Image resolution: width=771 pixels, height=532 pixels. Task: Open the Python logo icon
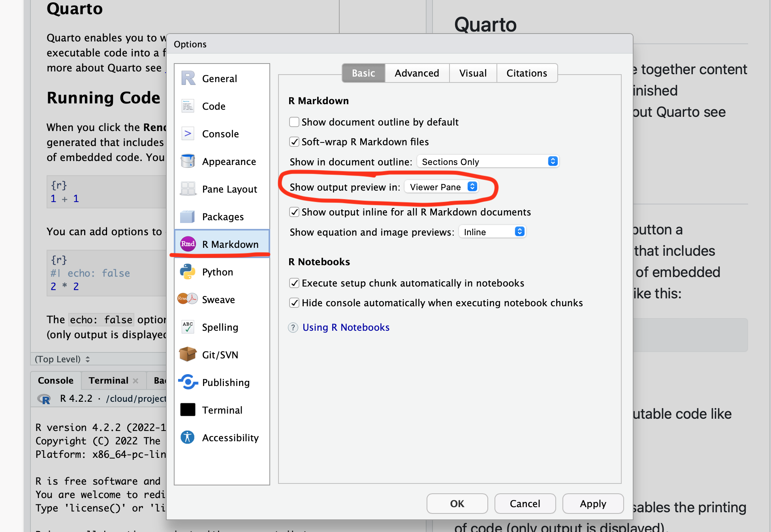(x=188, y=272)
